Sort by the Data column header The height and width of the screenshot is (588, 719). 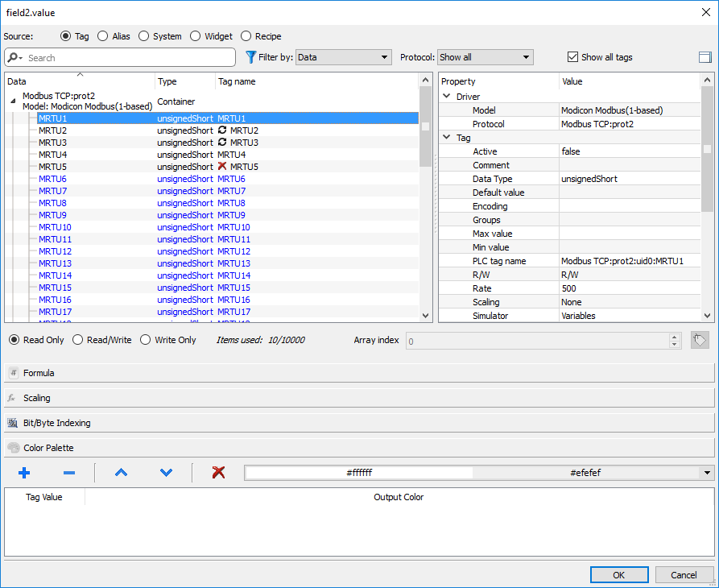[x=80, y=81]
